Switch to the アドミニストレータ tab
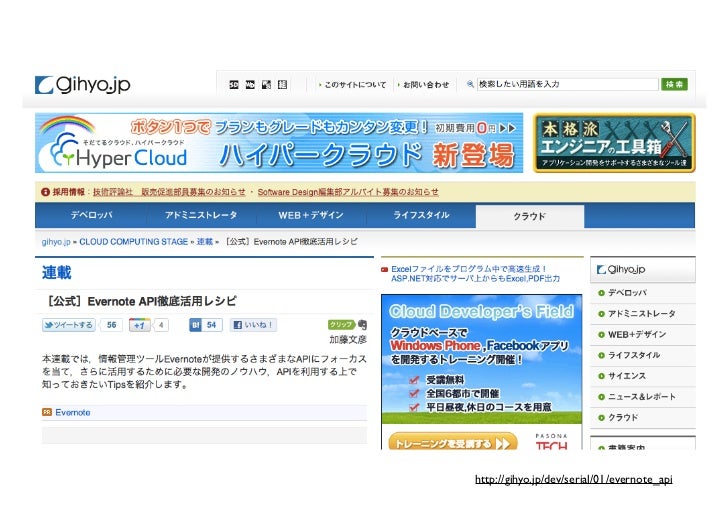The width and height of the screenshot is (728, 515). 201,215
